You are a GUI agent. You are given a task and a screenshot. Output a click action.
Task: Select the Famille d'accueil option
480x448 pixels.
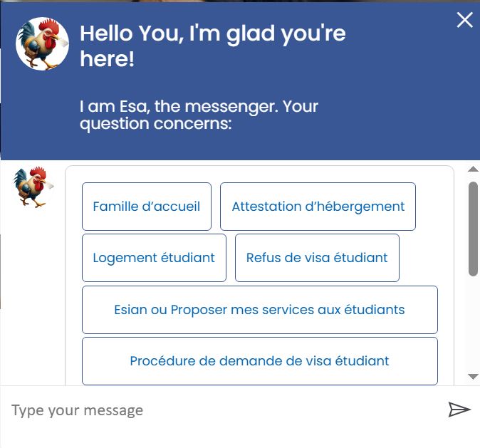point(147,207)
